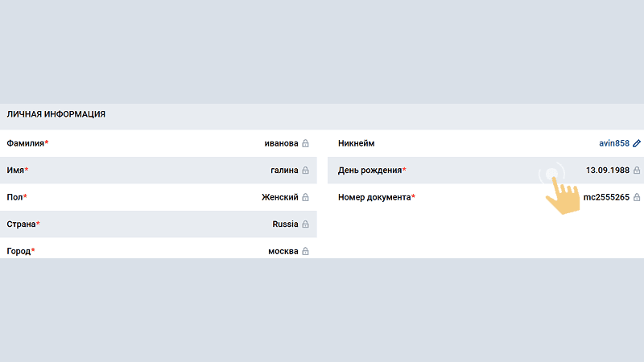Open the avin858 nickname link
Viewport: 644px width, 362px height.
[614, 143]
